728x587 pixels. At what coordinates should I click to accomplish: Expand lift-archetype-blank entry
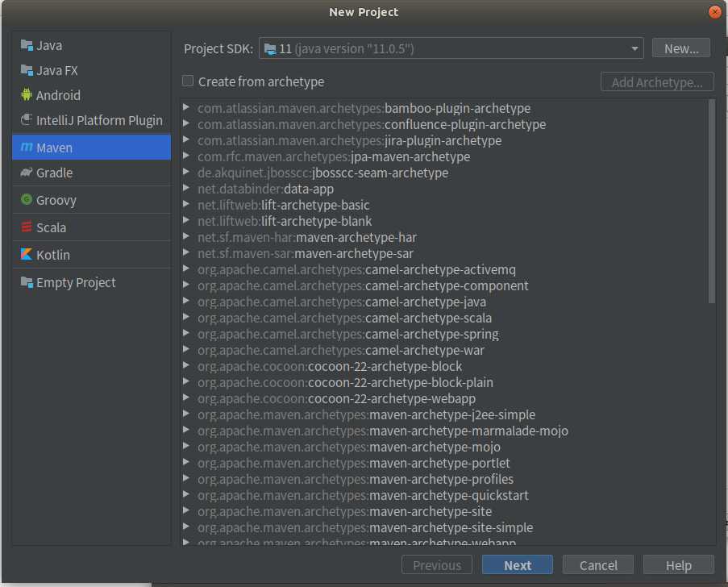186,220
